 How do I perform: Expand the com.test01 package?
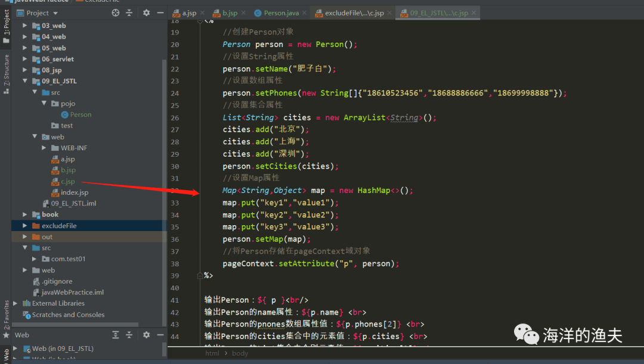click(x=35, y=259)
